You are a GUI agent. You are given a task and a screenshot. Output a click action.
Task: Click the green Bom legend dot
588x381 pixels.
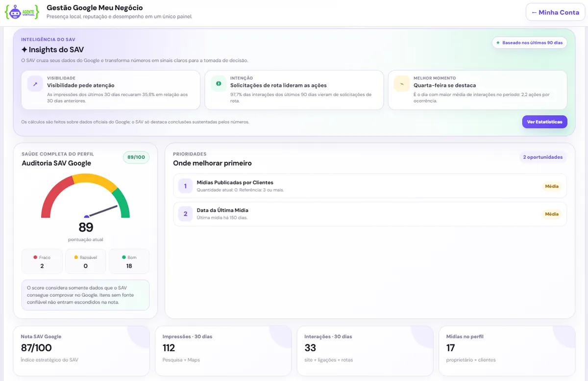124,257
